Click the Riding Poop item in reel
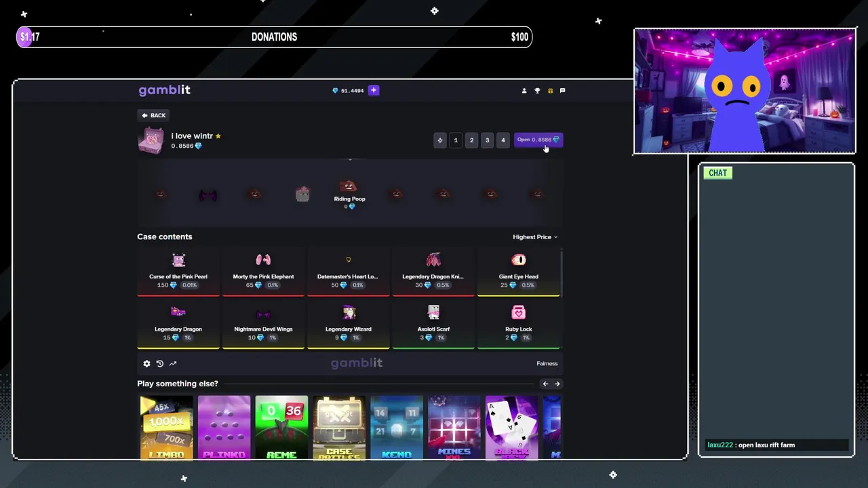The width and height of the screenshot is (868, 488). point(349,193)
